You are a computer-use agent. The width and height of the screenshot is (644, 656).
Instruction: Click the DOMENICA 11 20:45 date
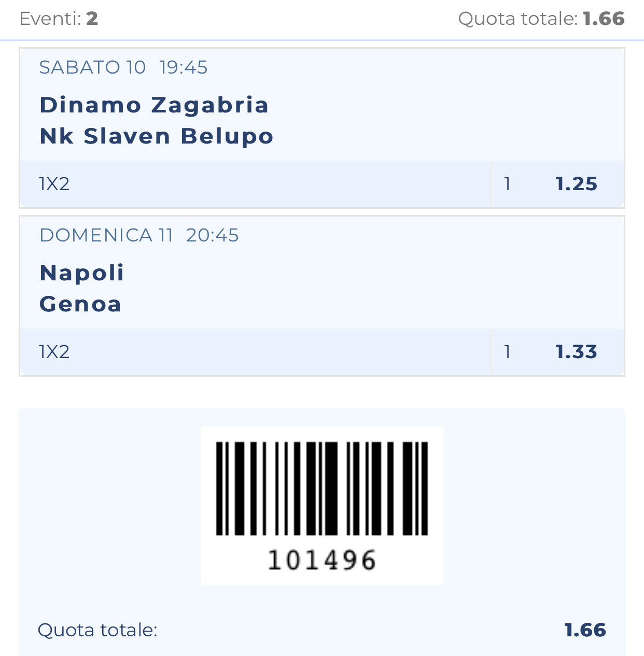pos(138,235)
